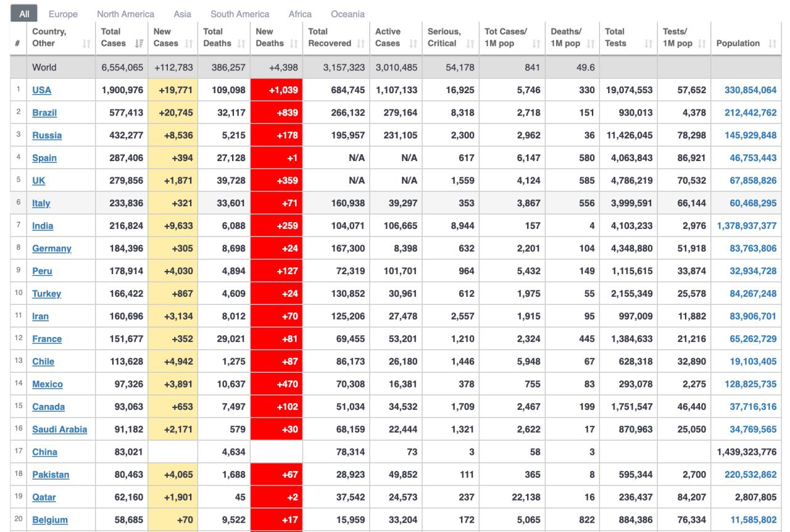Sort by New Deaths arrow icon

pyautogui.click(x=294, y=44)
